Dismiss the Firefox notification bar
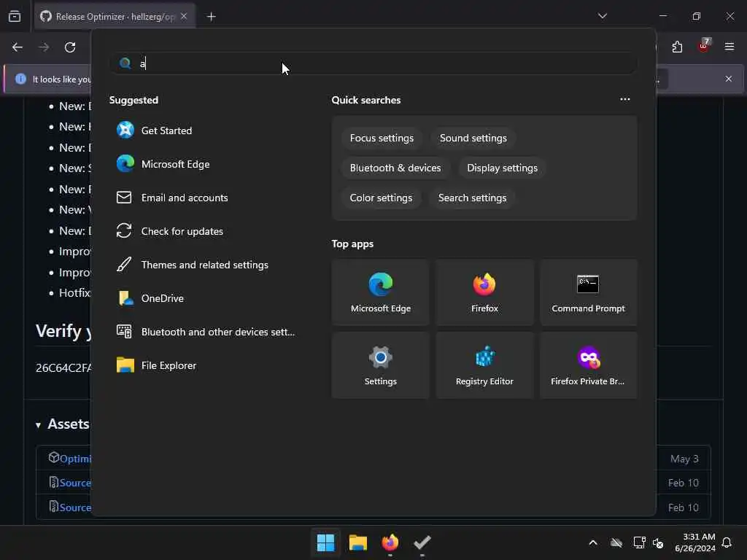This screenshot has height=560, width=747. [729, 79]
